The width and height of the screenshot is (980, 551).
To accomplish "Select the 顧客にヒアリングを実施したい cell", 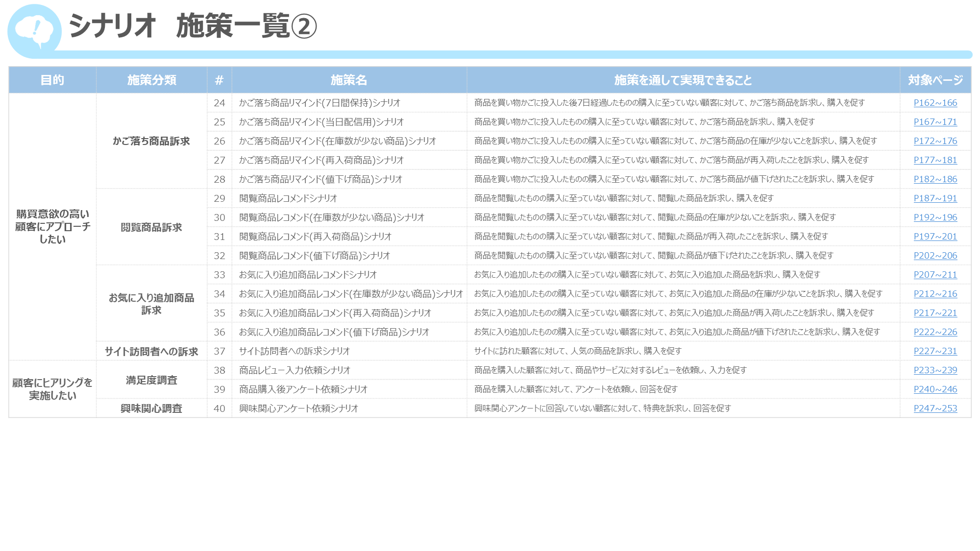I will [52, 389].
